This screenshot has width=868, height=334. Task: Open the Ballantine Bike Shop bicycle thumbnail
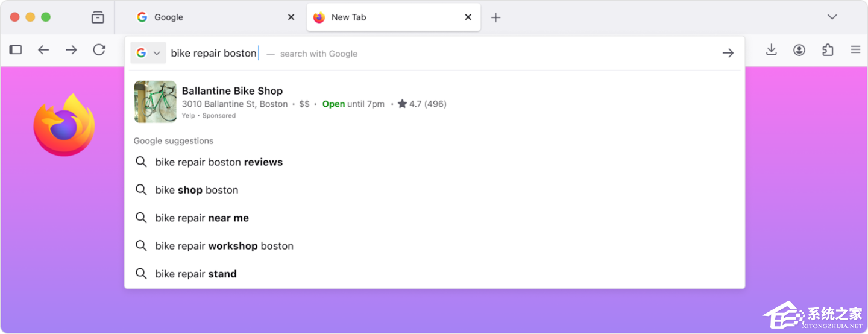pyautogui.click(x=156, y=102)
